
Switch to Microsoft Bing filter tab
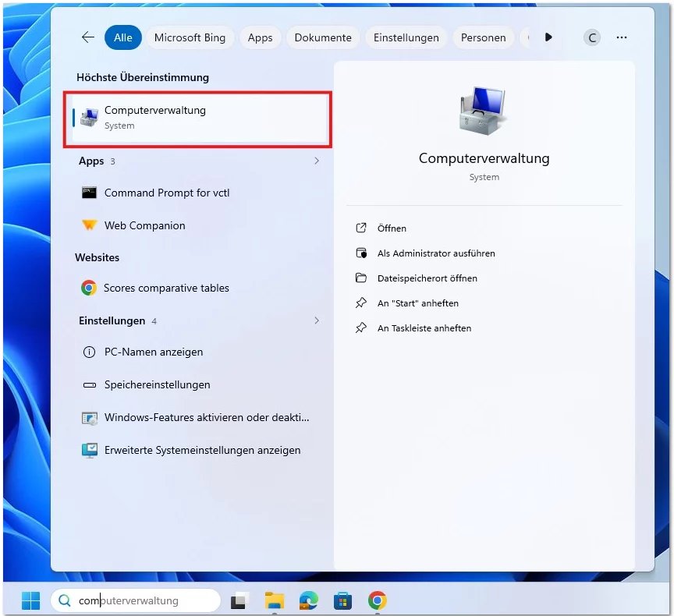(x=190, y=37)
